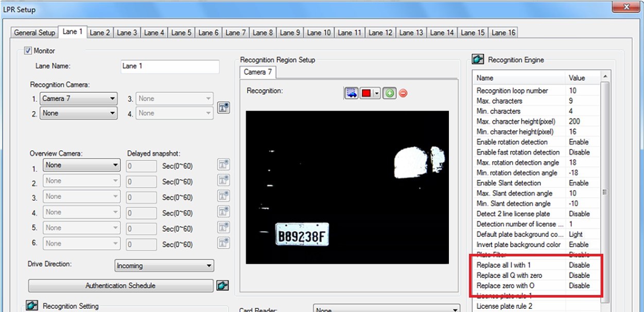Screen dimensions: 644x312
Task: Open the Card Reader dropdown
Action: coord(386,309)
